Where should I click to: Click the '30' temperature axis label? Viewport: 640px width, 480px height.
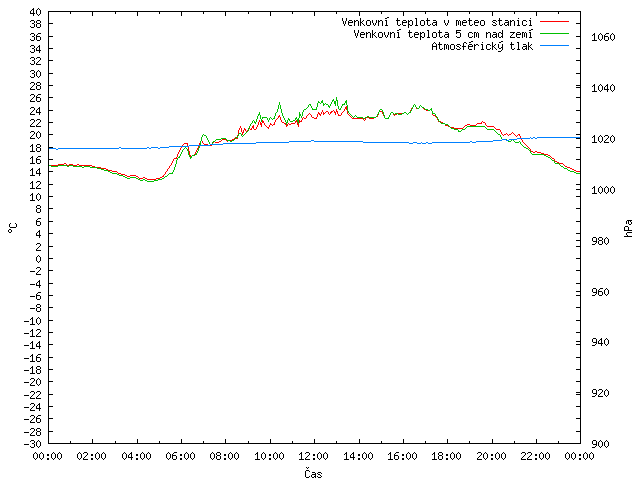click(36, 74)
